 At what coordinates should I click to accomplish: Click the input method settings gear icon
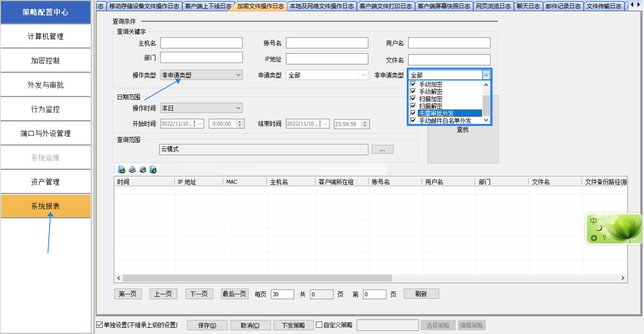[x=594, y=238]
